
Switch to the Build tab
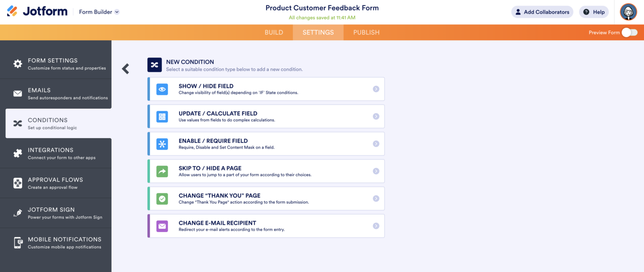pyautogui.click(x=274, y=32)
